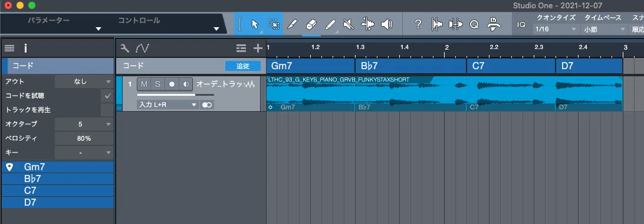Open the 入力 L+R input dropdown
Image resolution: width=644 pixels, height=224 pixels.
coord(167,105)
